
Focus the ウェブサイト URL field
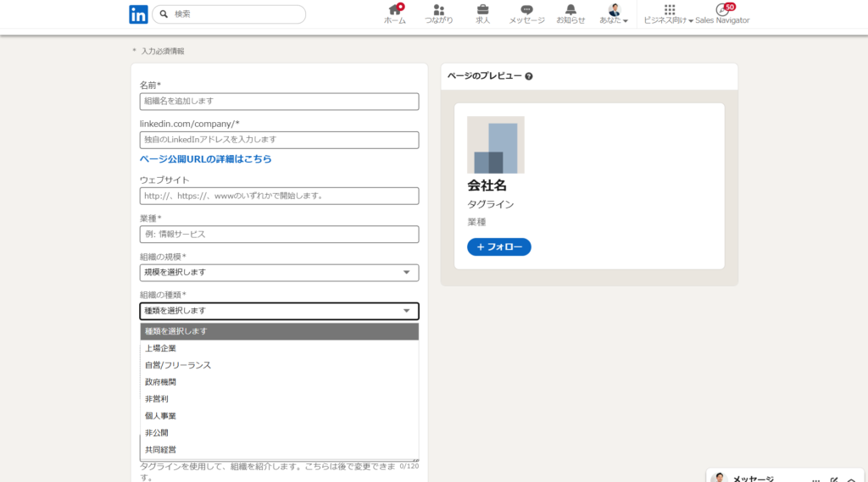pyautogui.click(x=279, y=196)
